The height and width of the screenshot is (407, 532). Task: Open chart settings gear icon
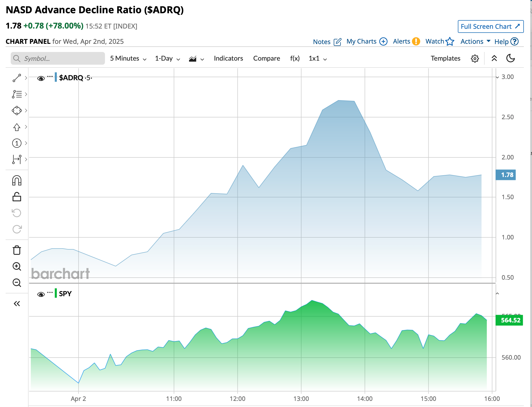(475, 59)
